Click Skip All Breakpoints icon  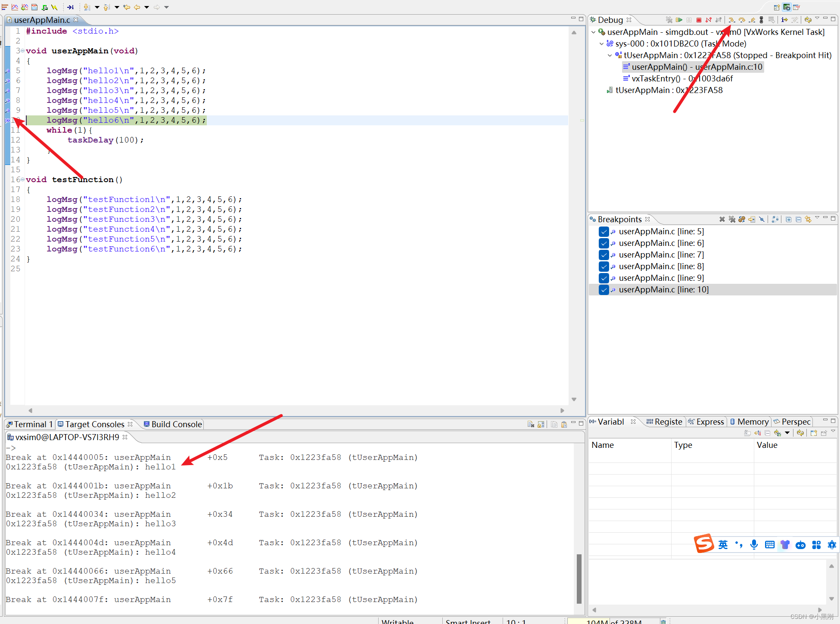click(x=762, y=219)
